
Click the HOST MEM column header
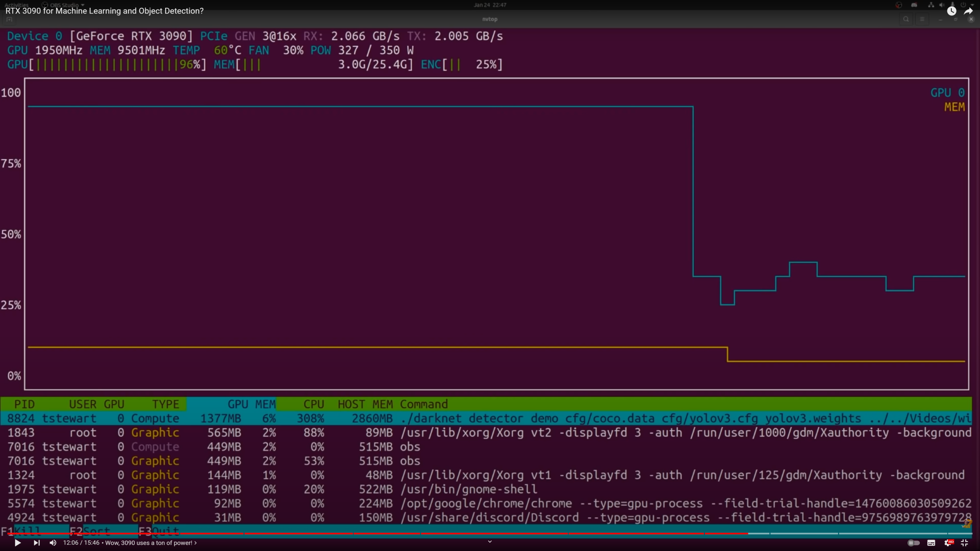point(365,404)
